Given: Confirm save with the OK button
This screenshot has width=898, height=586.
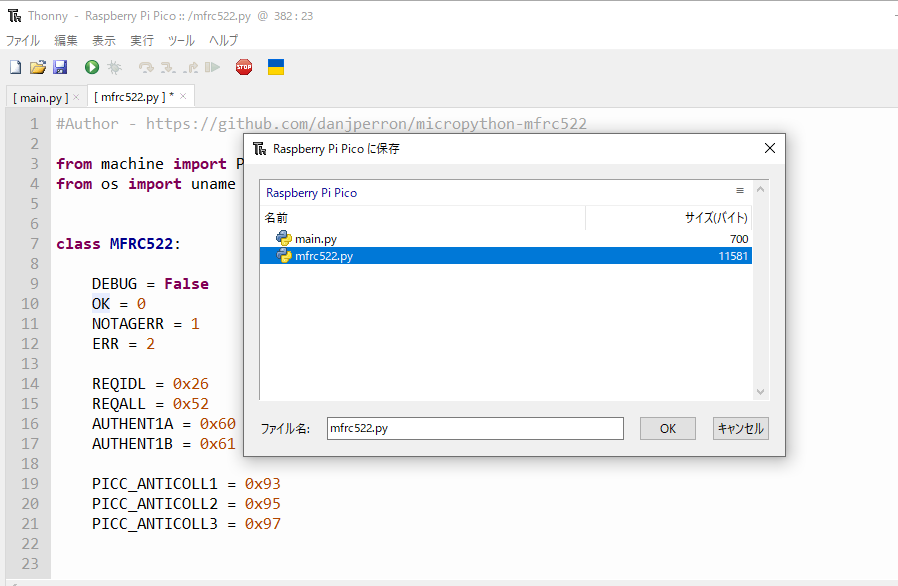Looking at the screenshot, I should coord(668,428).
